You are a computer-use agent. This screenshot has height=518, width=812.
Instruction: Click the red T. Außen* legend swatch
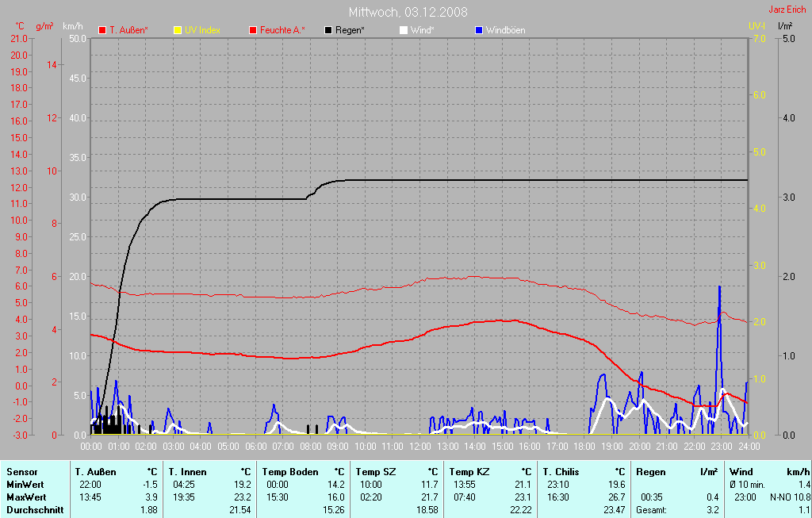[102, 31]
